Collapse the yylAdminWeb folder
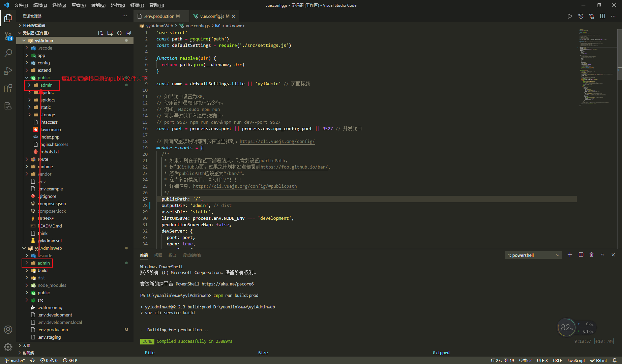Screen dimensions: 622x364 pos(24,248)
